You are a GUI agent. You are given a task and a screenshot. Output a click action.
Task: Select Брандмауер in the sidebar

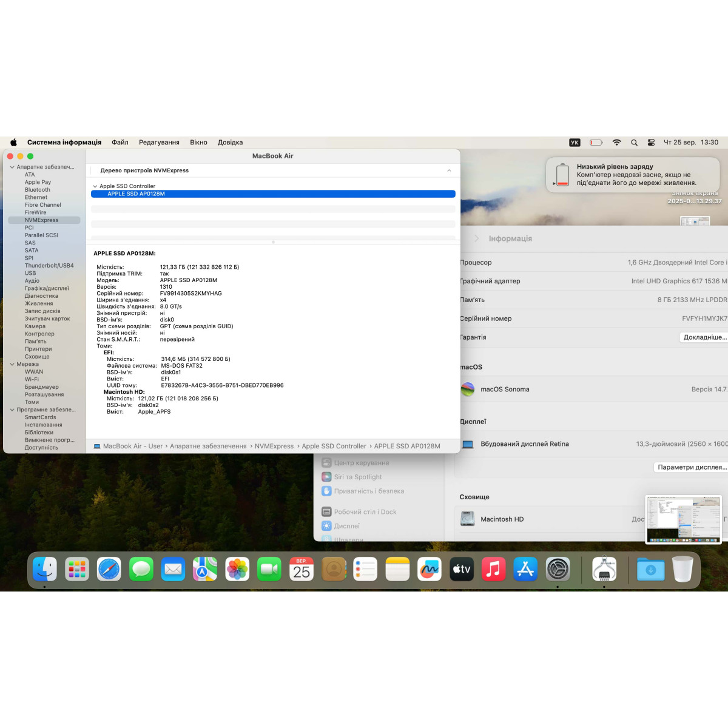coord(42,387)
